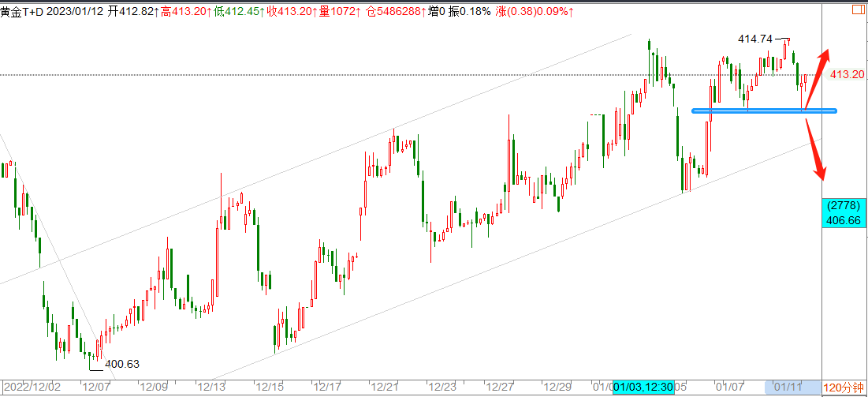Click the 12/09 date axis label
This screenshot has width=868, height=397.
coord(152,387)
